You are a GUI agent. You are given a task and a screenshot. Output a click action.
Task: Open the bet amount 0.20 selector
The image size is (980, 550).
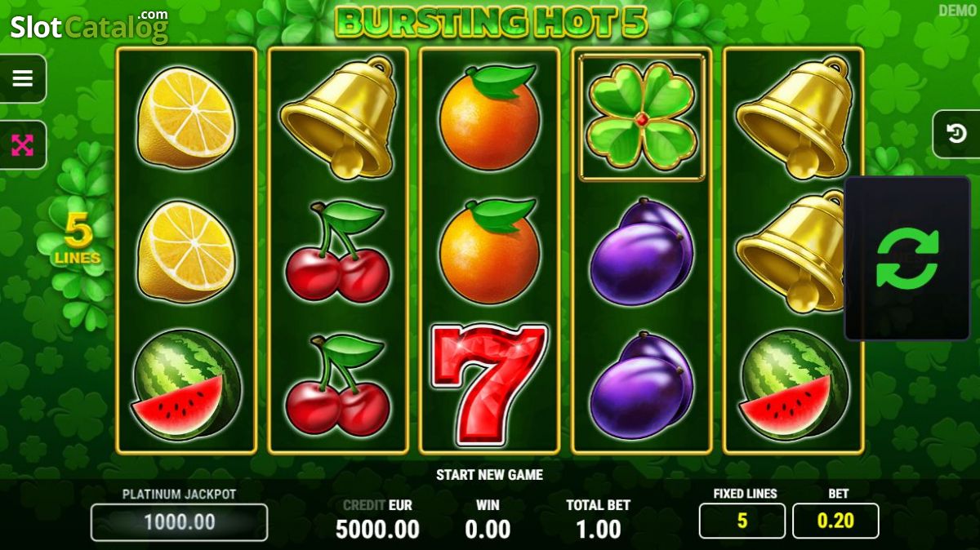[x=835, y=521]
